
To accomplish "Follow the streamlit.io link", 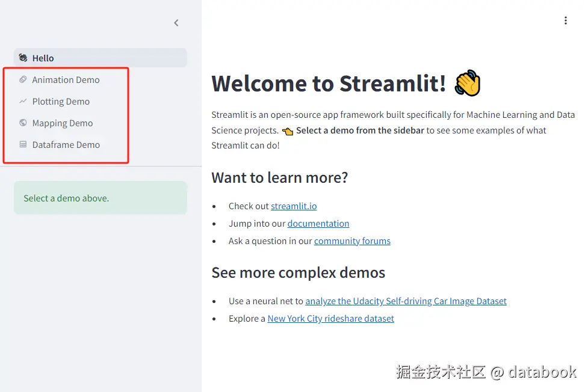I will click(294, 206).
